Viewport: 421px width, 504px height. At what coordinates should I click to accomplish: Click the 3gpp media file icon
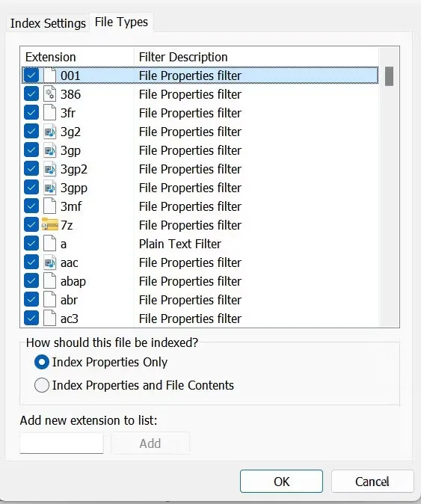click(x=49, y=188)
